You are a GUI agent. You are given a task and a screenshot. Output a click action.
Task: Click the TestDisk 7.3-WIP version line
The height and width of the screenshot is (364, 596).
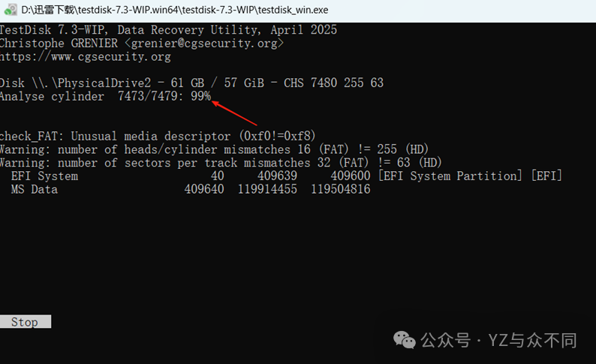168,30
